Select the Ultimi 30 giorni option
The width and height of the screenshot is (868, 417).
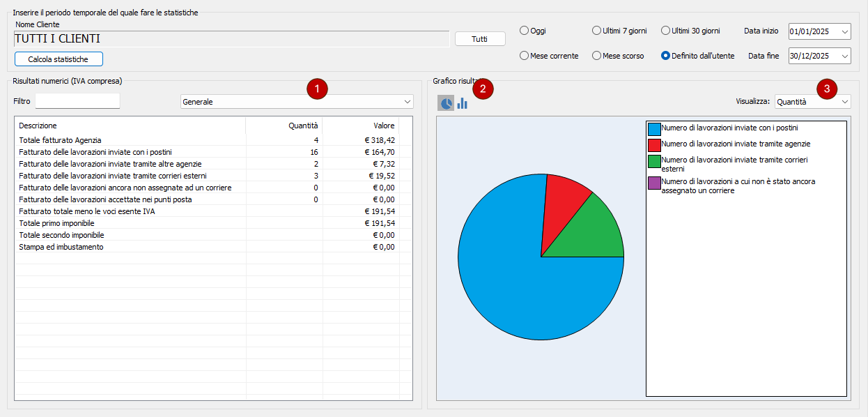(665, 31)
